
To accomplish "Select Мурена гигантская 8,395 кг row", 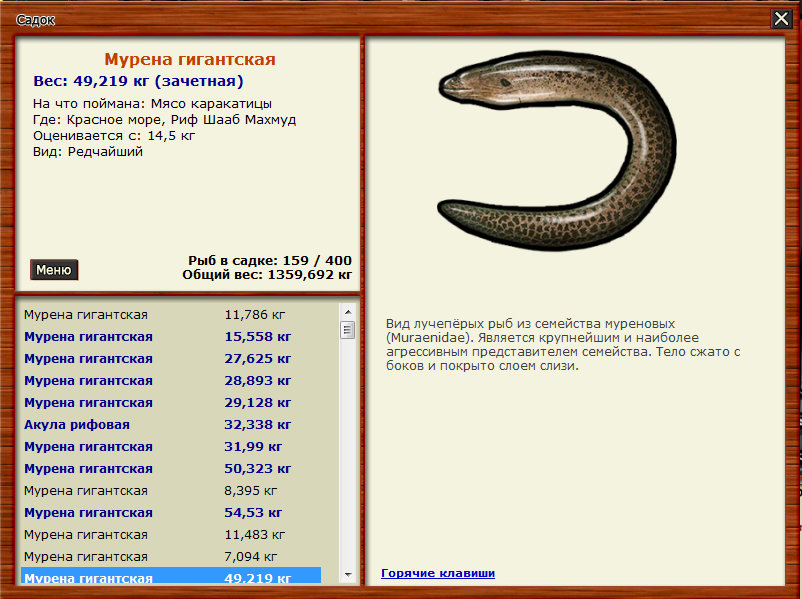I will coord(171,491).
